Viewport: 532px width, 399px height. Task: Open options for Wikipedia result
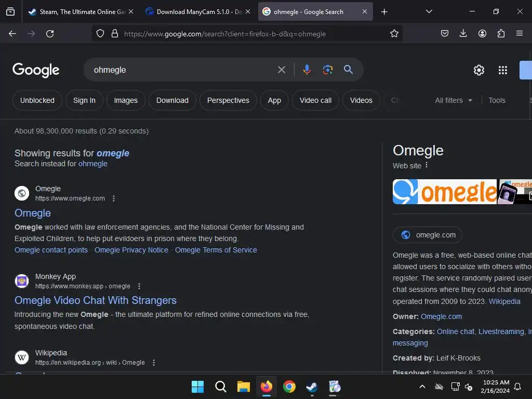point(154,363)
